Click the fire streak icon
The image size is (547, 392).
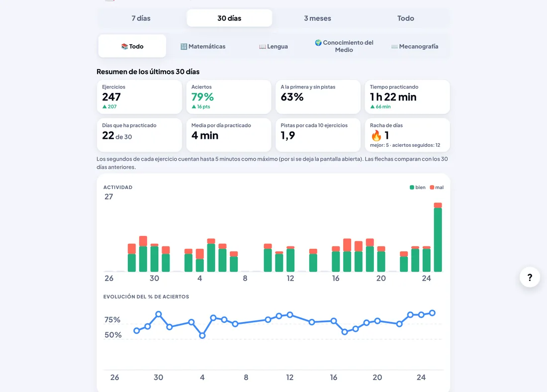(x=376, y=135)
